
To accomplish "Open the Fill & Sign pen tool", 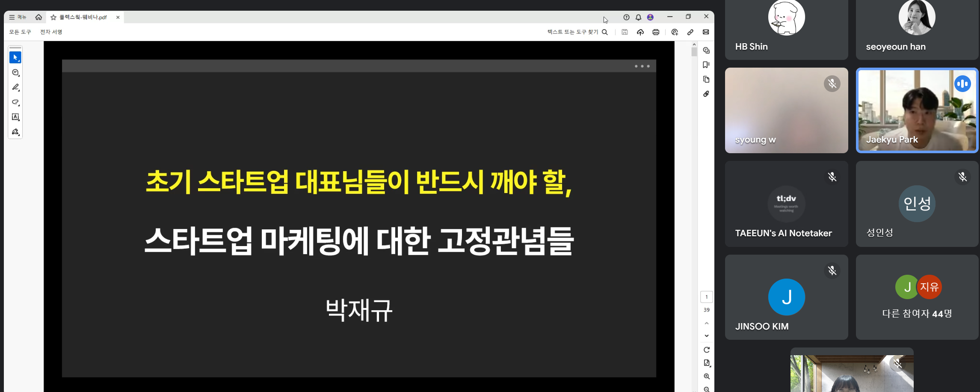I will point(15,132).
